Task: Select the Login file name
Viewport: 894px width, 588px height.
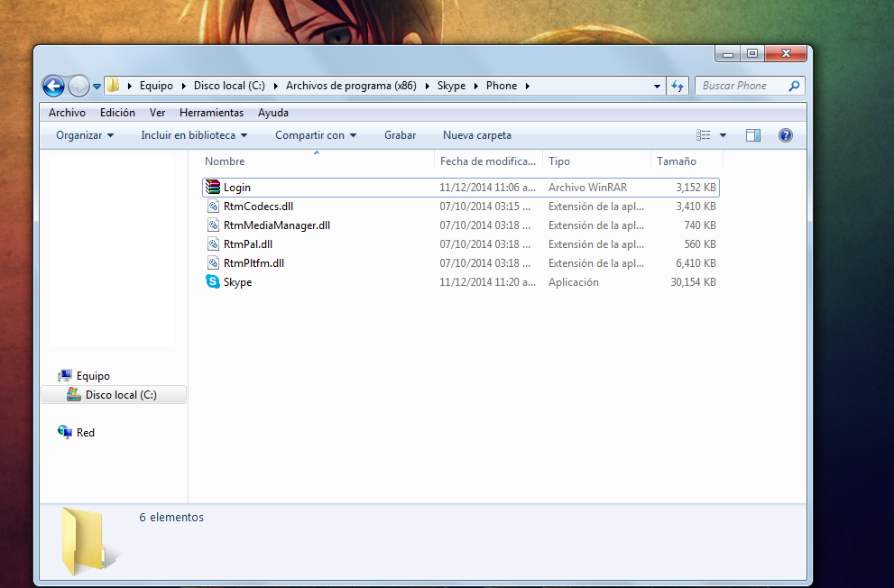Action: [x=236, y=188]
